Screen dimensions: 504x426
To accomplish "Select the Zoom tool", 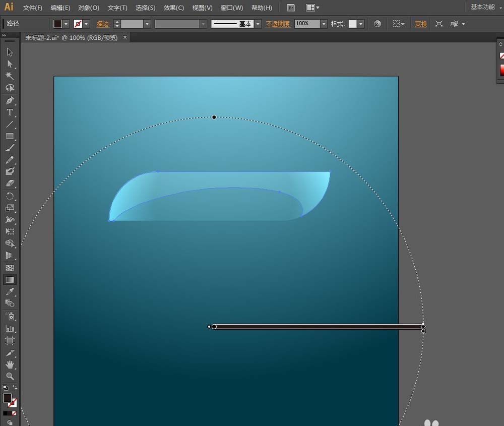I will tap(10, 376).
